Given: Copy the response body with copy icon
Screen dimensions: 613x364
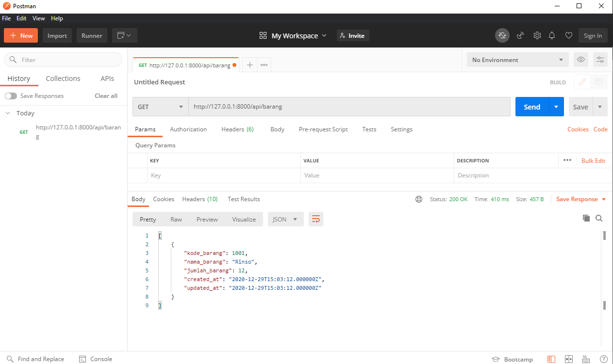Looking at the screenshot, I should tap(586, 218).
